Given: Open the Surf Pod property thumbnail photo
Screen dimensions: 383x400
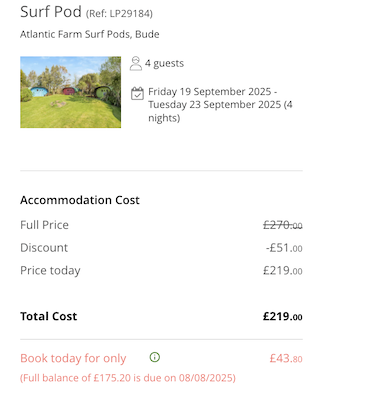Looking at the screenshot, I should [71, 92].
